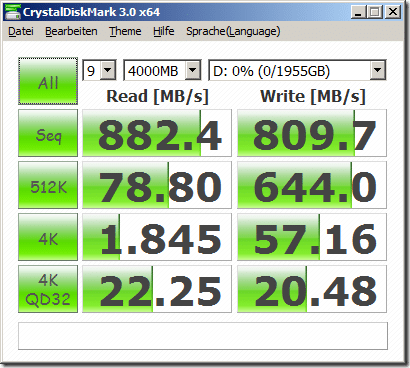Start the Seq benchmark
The height and width of the screenshot is (368, 410).
click(48, 133)
